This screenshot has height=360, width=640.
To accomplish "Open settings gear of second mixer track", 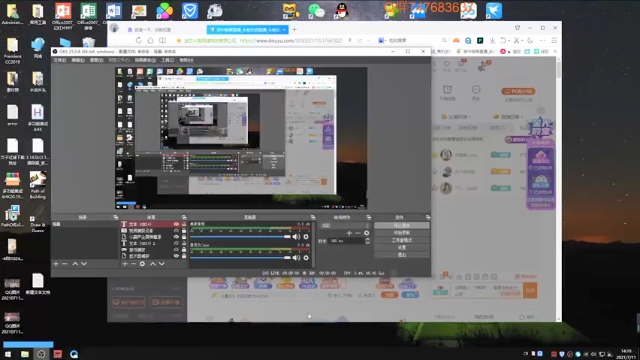I will tap(306, 258).
